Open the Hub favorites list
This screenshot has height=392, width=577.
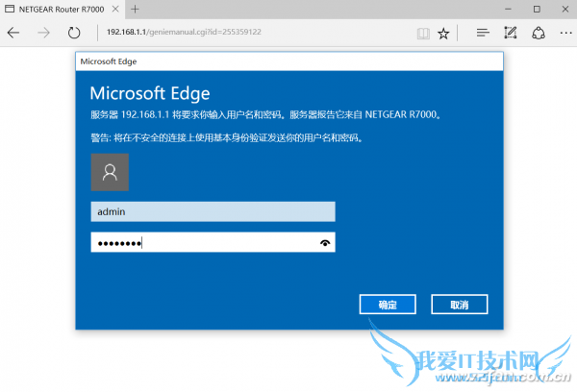483,33
